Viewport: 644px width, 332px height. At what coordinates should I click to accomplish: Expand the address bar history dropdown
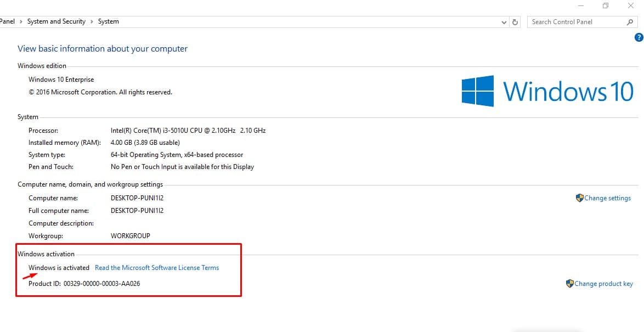tap(503, 21)
